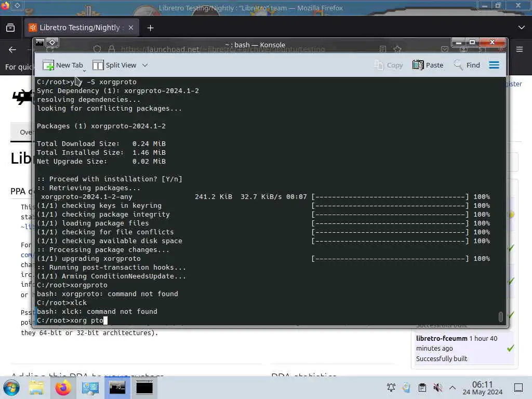
Task: Bookmark this page with star icon
Action: click(x=397, y=49)
